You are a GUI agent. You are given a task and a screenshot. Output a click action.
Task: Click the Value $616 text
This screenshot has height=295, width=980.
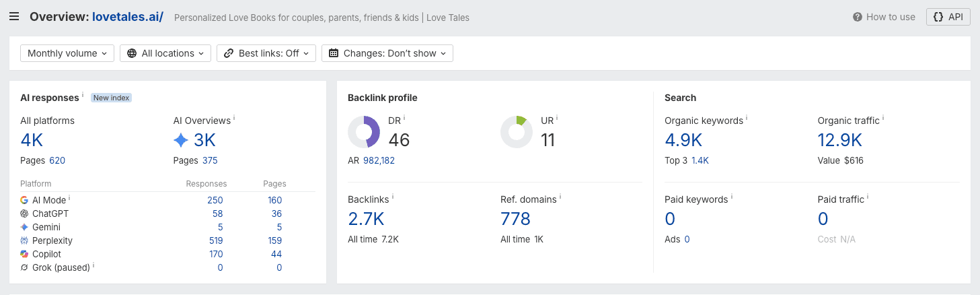(x=841, y=160)
